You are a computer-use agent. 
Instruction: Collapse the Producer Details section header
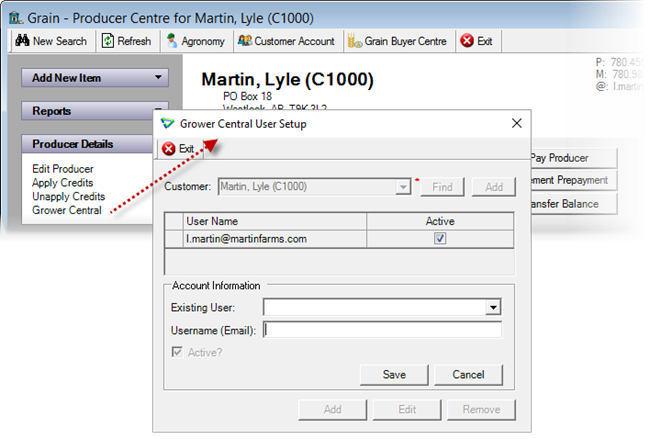pos(87,144)
